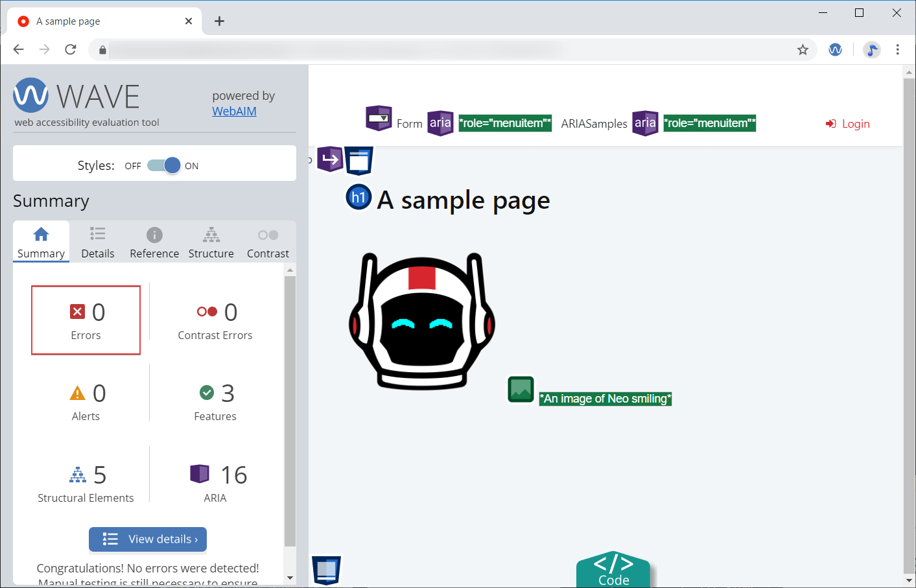Click the Neo robot image
This screenshot has width=916, height=588.
coord(422,321)
